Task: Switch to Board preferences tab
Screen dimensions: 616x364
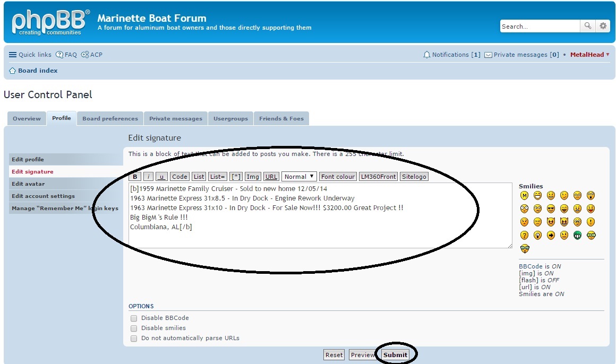Action: (110, 119)
